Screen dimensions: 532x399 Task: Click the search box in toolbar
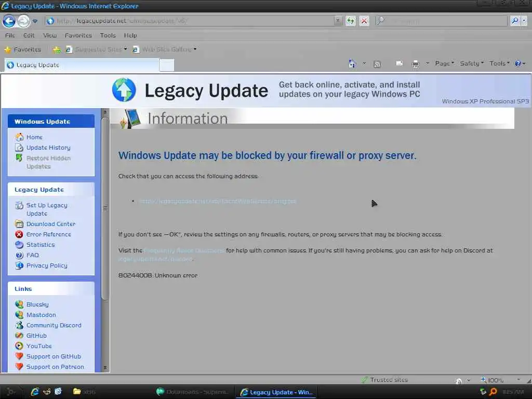coord(441,21)
